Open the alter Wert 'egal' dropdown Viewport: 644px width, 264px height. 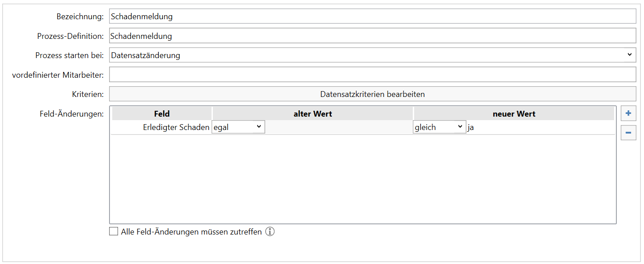(x=238, y=127)
